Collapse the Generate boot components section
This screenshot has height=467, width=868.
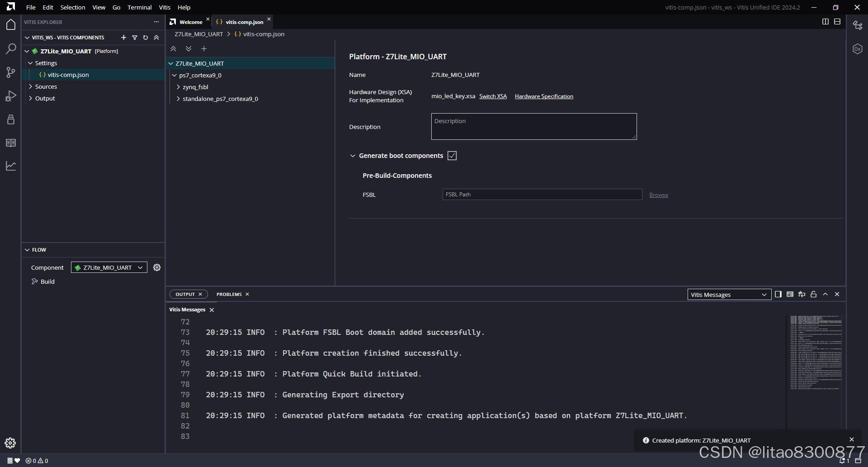(x=353, y=156)
